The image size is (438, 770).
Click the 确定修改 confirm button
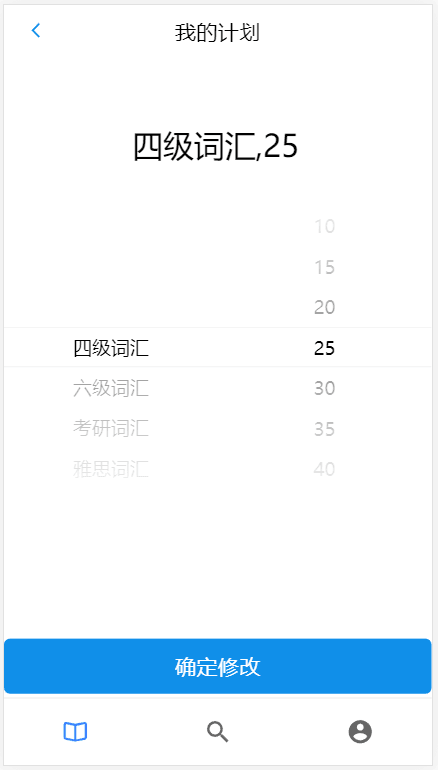(218, 666)
